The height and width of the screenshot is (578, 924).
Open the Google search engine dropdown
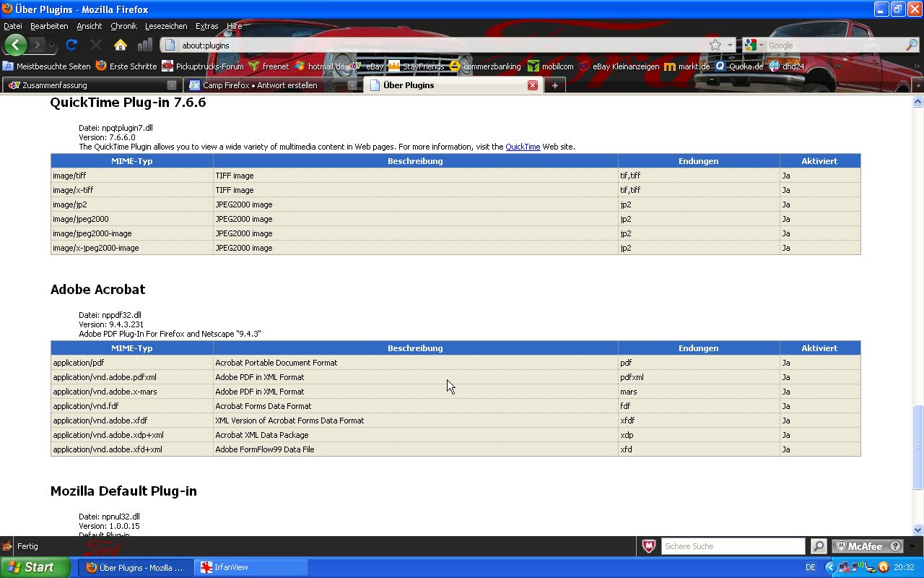(x=761, y=45)
